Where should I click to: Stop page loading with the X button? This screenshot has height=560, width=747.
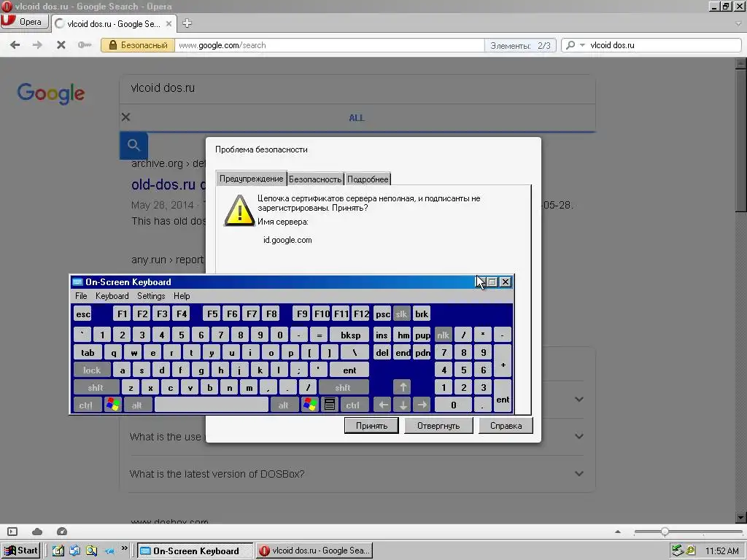pyautogui.click(x=61, y=45)
